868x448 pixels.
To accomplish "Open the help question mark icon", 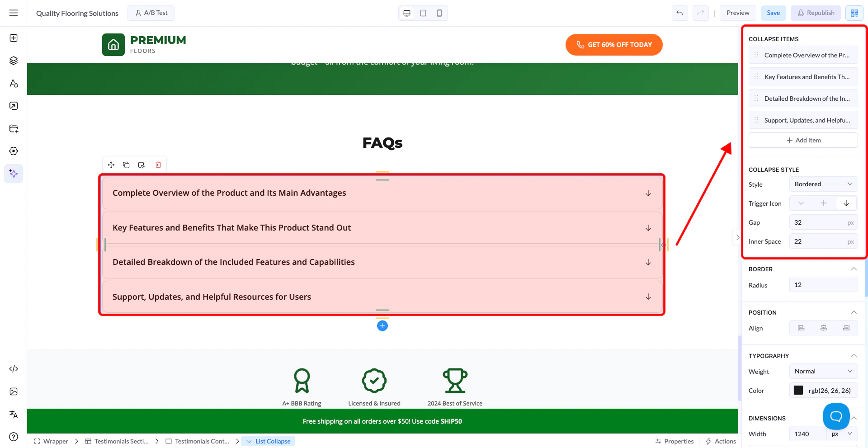I will point(14,437).
